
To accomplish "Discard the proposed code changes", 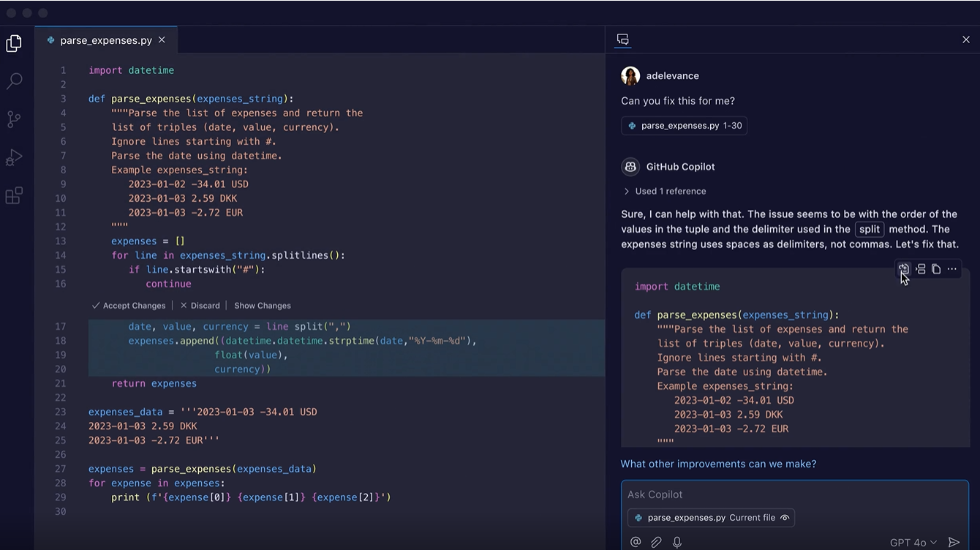I will click(200, 305).
